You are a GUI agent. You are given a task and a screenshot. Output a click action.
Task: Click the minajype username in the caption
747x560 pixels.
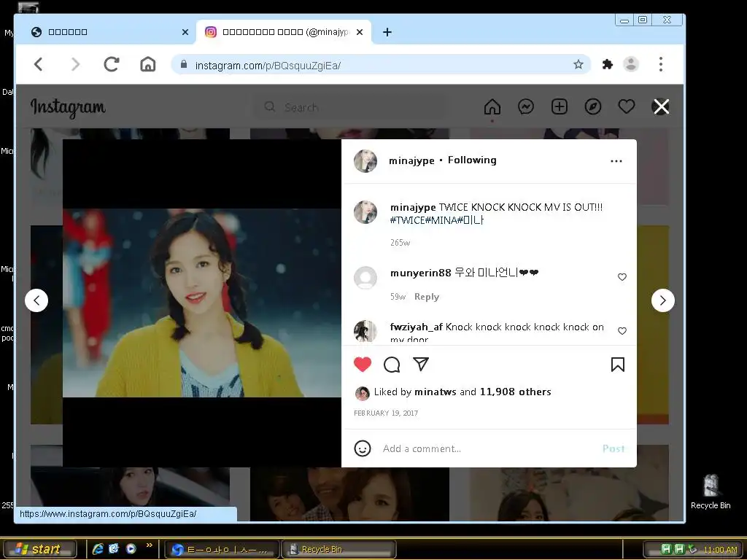point(413,208)
